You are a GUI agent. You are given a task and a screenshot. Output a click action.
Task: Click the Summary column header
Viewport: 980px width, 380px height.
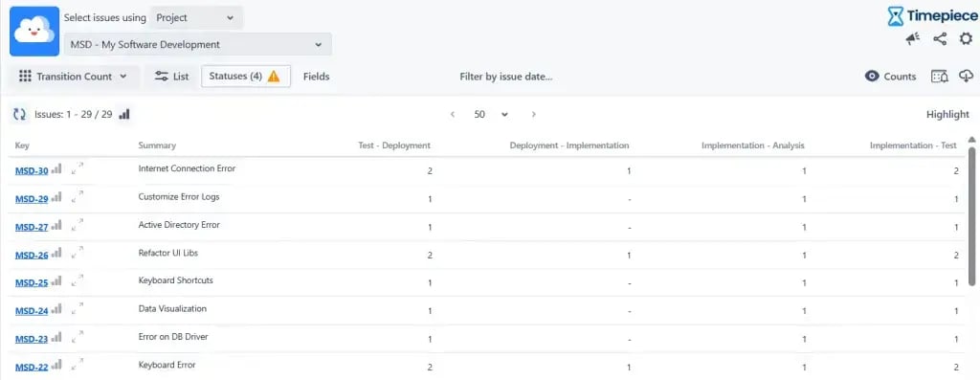(x=157, y=145)
